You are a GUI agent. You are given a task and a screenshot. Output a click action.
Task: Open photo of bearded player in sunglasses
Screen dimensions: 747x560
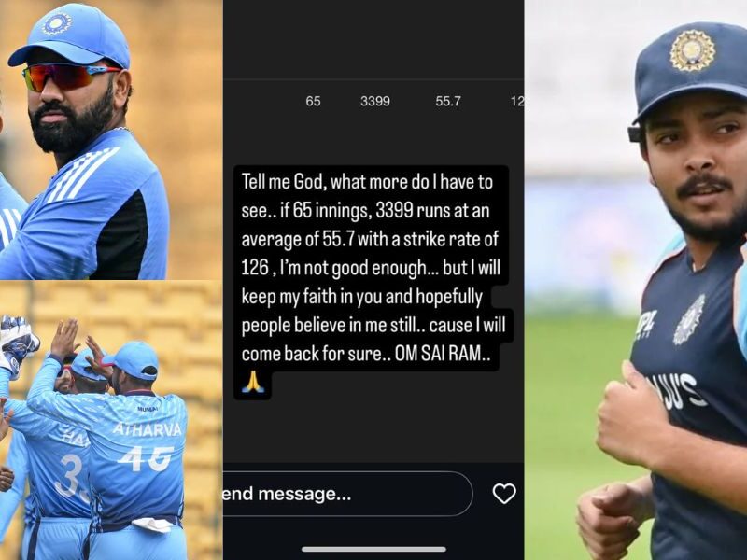pos(110,139)
